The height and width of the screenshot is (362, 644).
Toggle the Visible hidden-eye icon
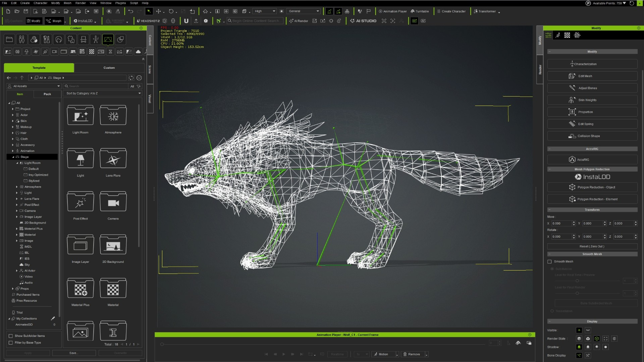point(588,330)
